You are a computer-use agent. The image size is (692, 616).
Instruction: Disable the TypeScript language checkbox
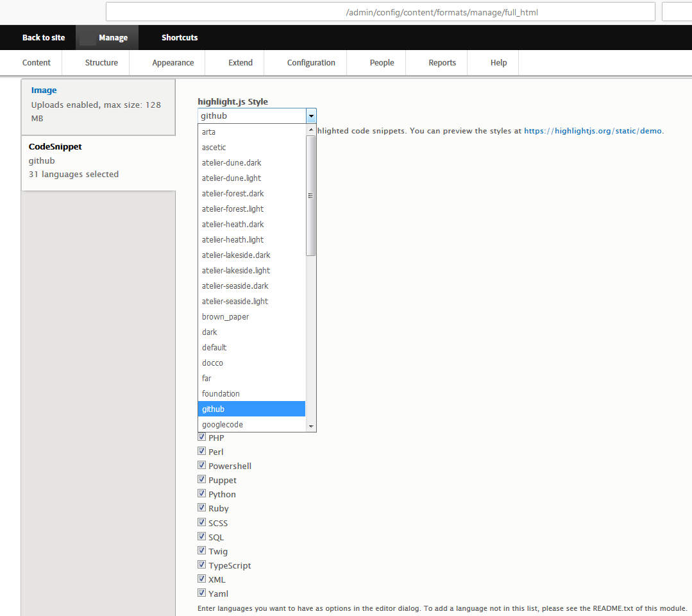pos(201,565)
